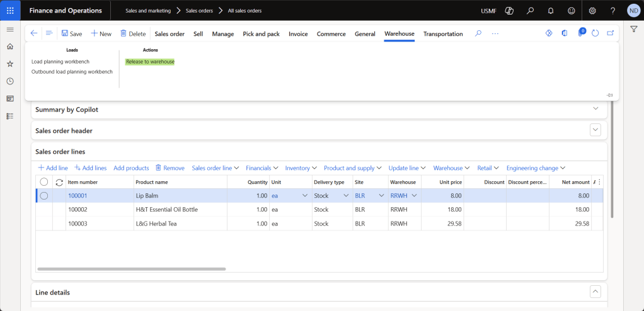Image resolution: width=644 pixels, height=311 pixels.
Task: Click the notifications bell icon
Action: pos(550,11)
